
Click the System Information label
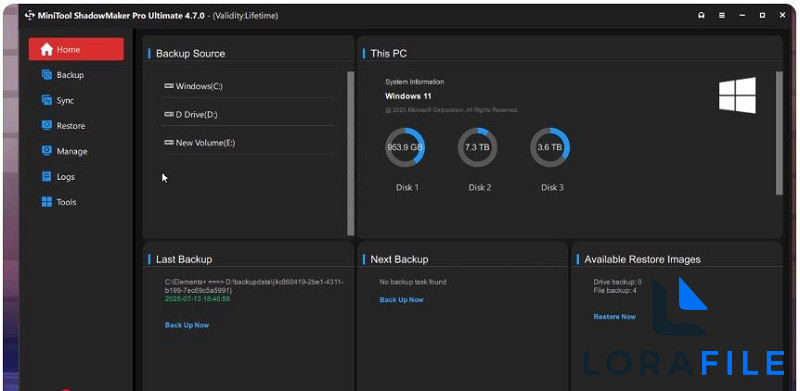coord(414,82)
